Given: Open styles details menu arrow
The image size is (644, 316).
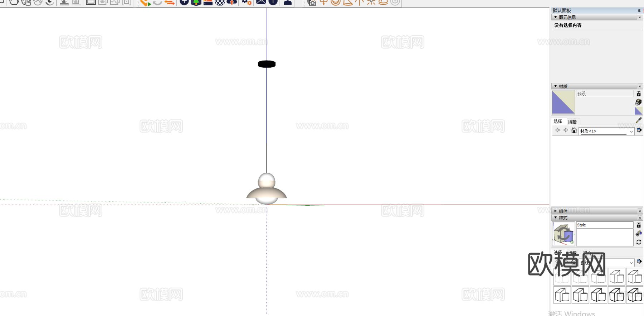Looking at the screenshot, I should [639, 262].
